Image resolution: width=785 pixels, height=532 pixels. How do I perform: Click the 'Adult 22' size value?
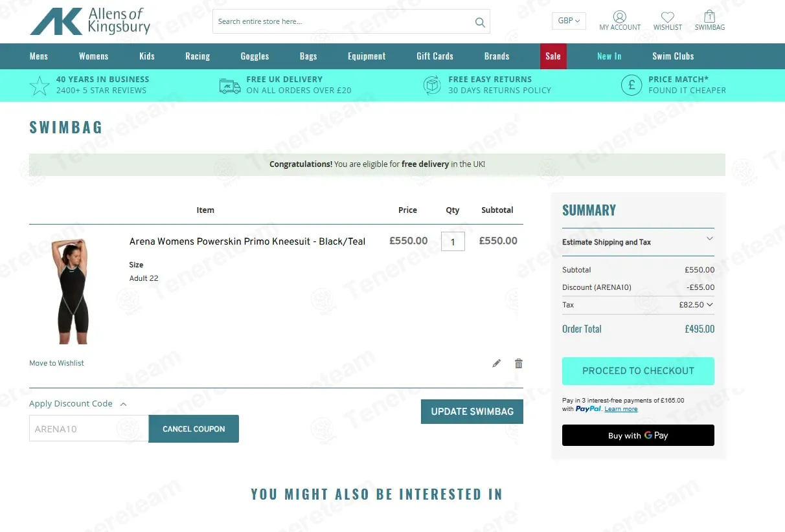pos(144,278)
